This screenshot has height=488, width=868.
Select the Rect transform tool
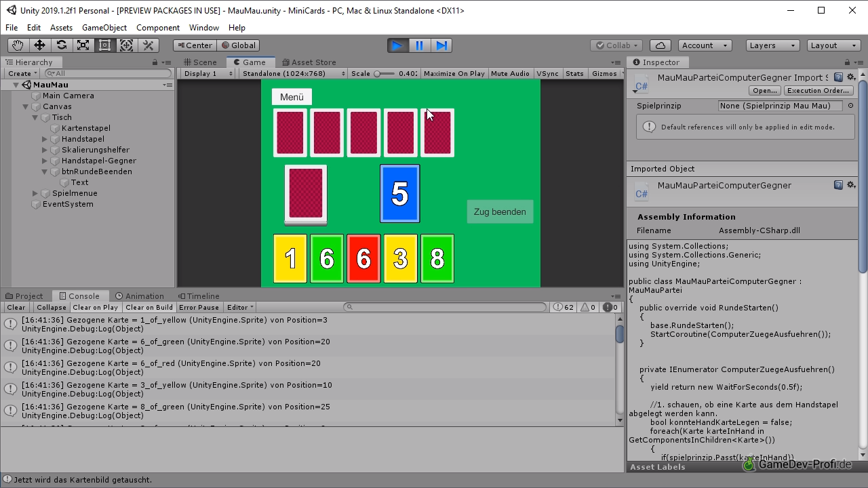[104, 45]
